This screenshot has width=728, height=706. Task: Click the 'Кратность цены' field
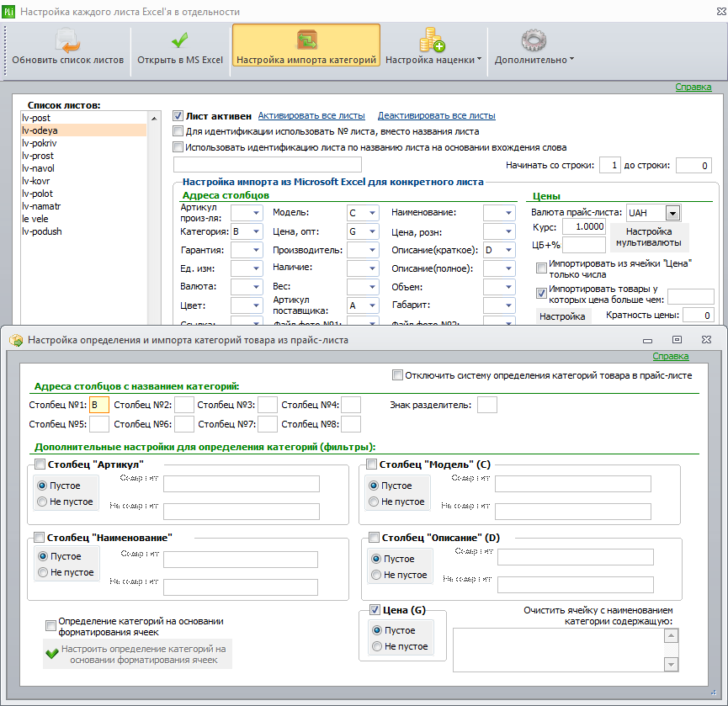699,316
